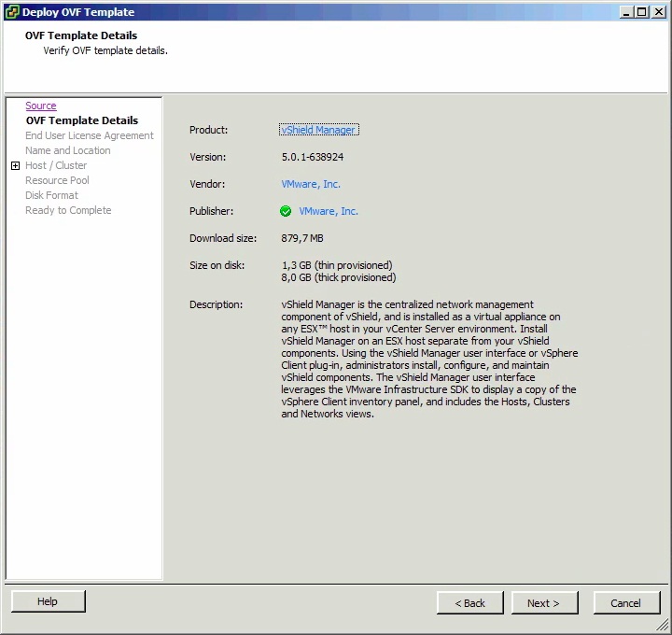Image resolution: width=672 pixels, height=635 pixels.
Task: Select Host / Cluster step label
Action: (x=56, y=165)
